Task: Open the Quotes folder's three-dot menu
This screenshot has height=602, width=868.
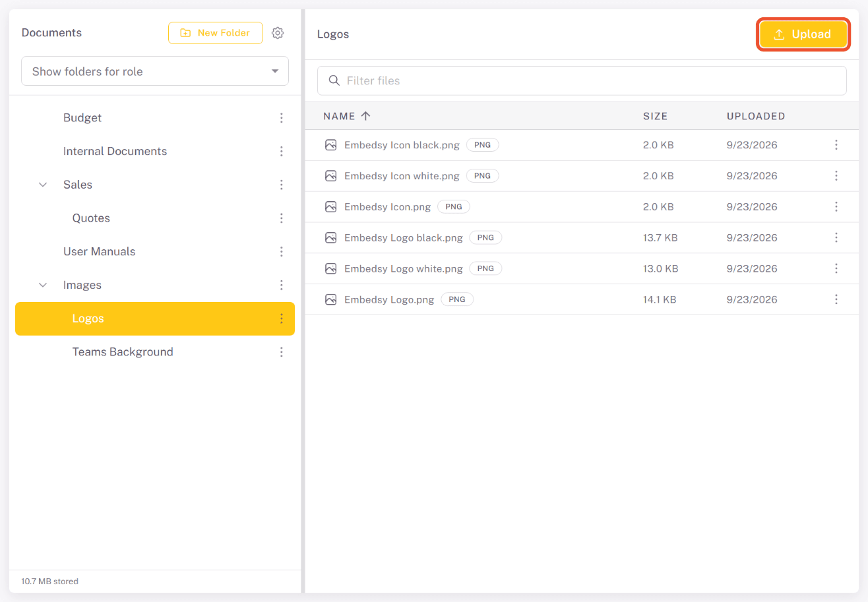Action: tap(282, 218)
